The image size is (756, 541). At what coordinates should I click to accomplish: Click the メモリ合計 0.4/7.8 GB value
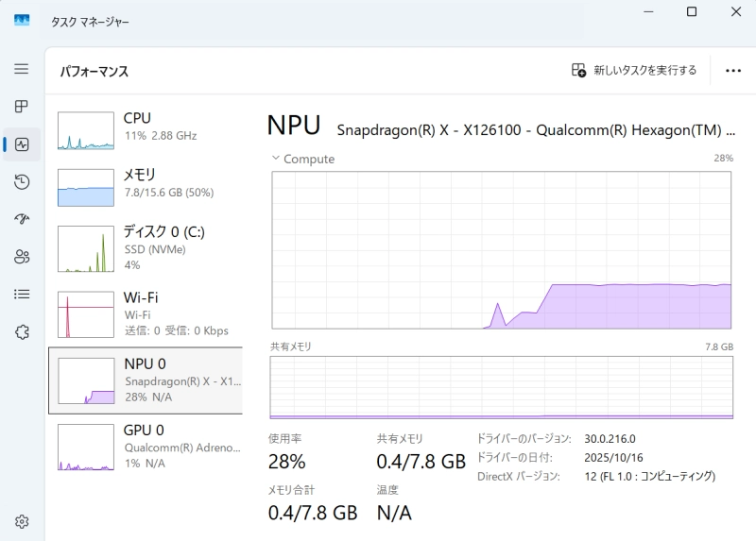point(313,513)
